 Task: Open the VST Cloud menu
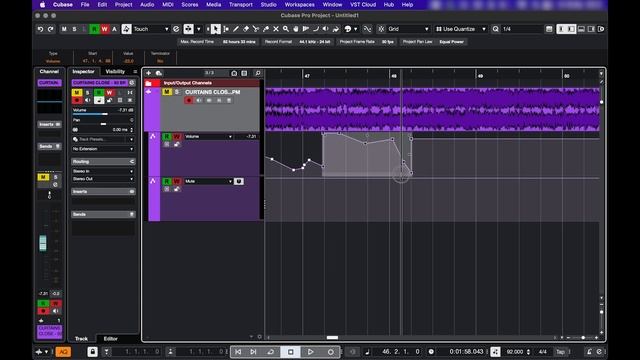(x=363, y=4)
